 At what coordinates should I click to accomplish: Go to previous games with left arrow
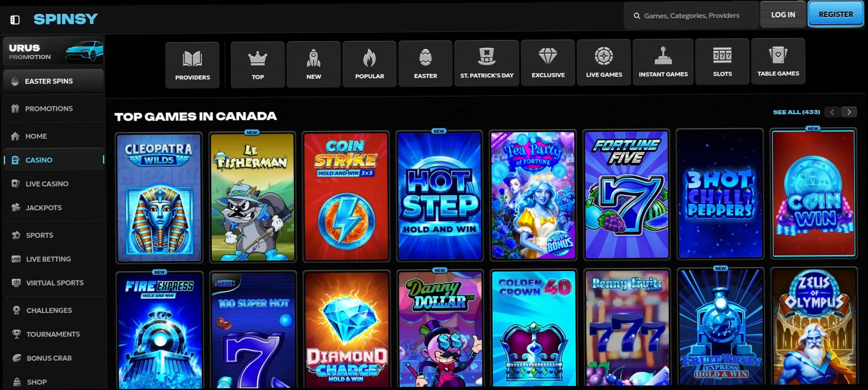coord(832,112)
